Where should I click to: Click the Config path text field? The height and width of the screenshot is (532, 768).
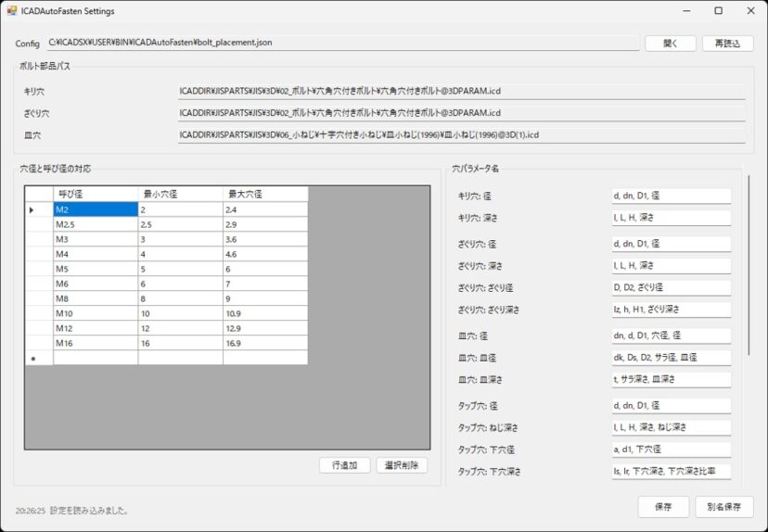[x=343, y=43]
